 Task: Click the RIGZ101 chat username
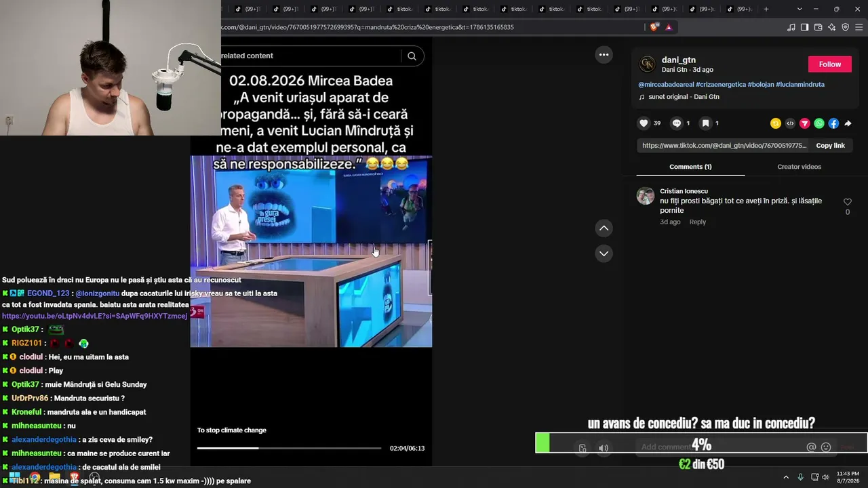[x=26, y=343]
